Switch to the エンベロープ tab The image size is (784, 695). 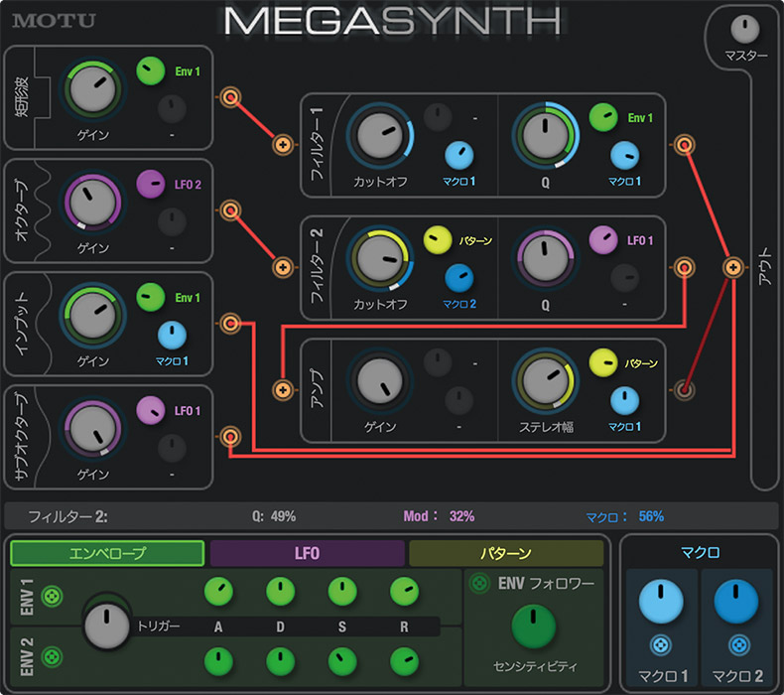click(107, 553)
